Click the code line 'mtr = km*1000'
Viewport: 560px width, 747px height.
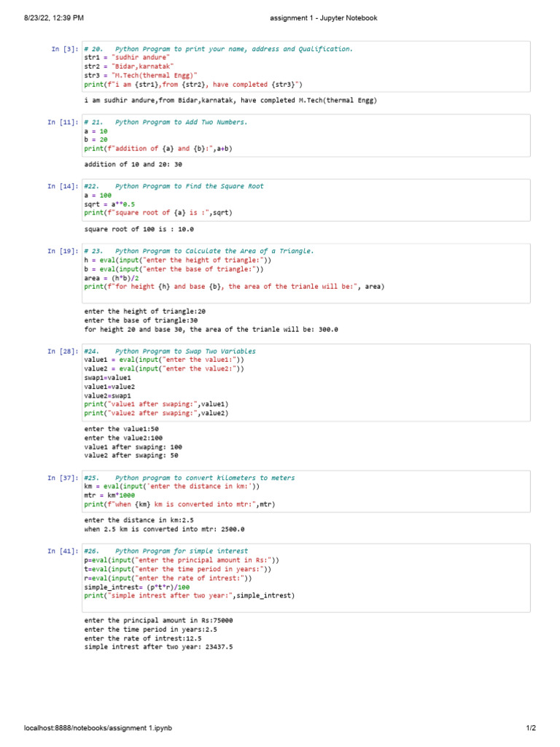click(x=109, y=495)
